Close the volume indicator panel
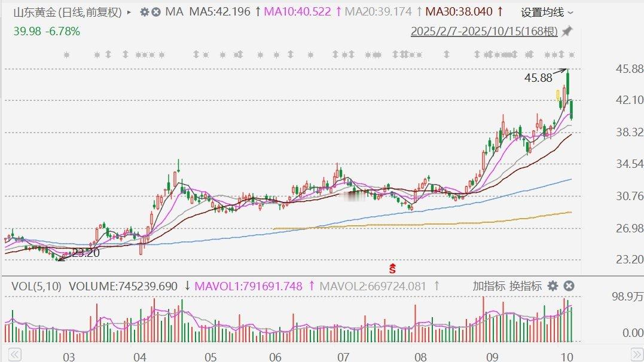The height and width of the screenshot is (362, 644). pyautogui.click(x=569, y=286)
